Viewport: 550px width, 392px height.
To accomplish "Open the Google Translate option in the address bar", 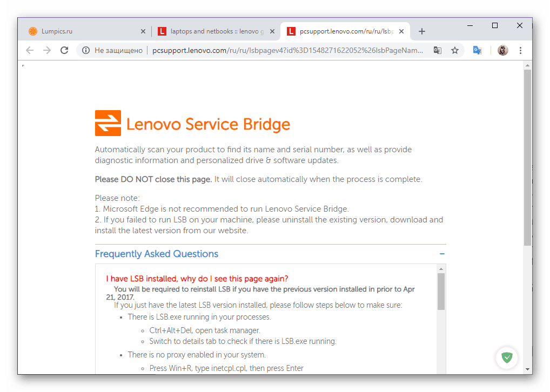I will (438, 50).
